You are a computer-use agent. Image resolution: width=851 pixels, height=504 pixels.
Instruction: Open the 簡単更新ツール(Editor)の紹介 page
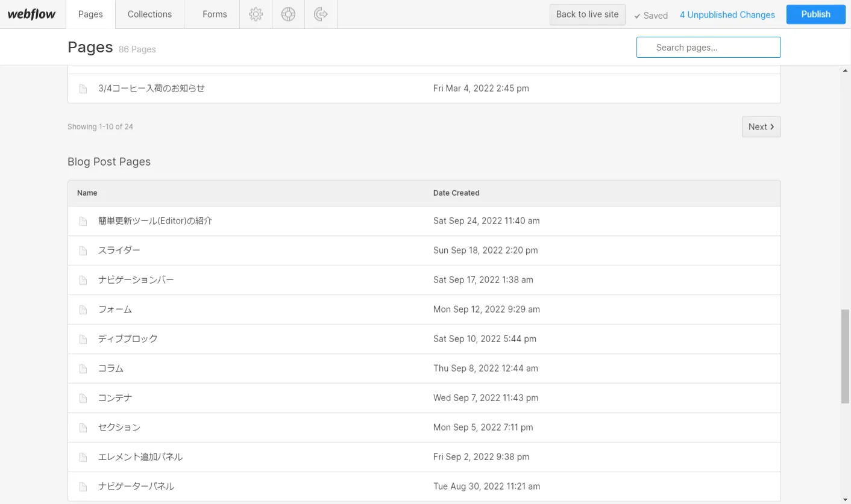pyautogui.click(x=155, y=221)
